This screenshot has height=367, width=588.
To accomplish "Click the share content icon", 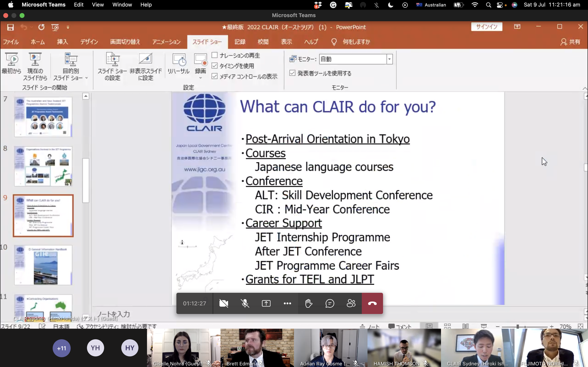I will pyautogui.click(x=266, y=303).
